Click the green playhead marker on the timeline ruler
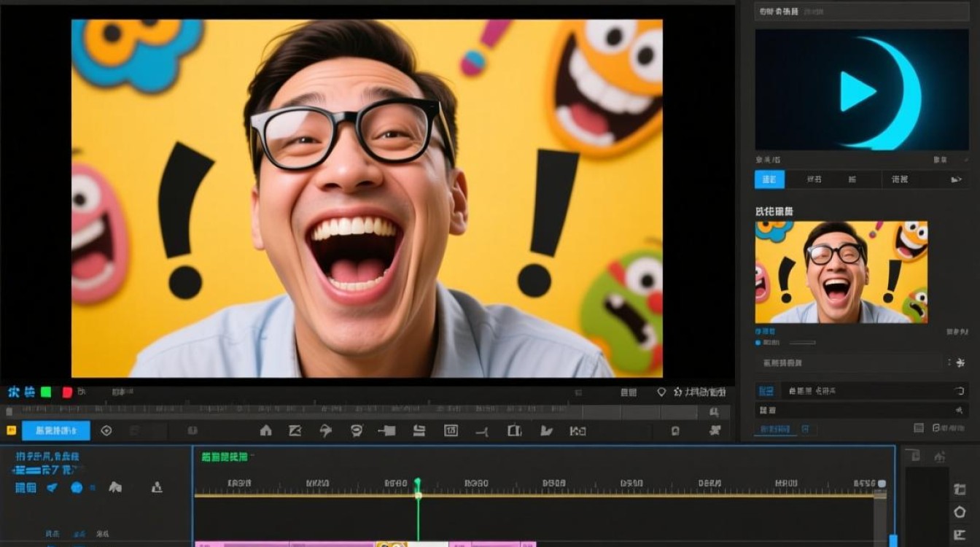Viewport: 980px width, 547px height. click(418, 483)
